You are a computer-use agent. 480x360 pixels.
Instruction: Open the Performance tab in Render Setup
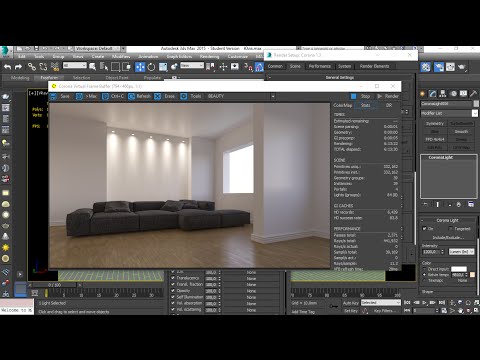[319, 66]
